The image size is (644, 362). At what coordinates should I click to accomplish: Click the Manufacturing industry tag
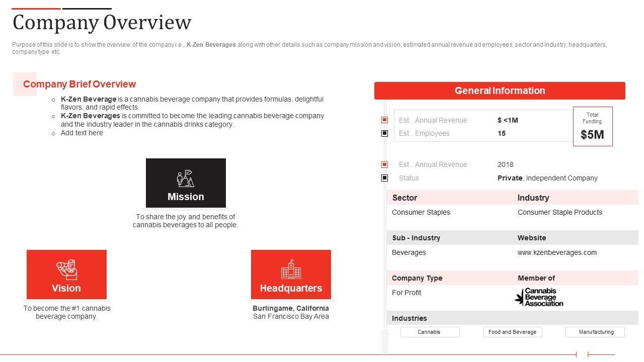[595, 332]
